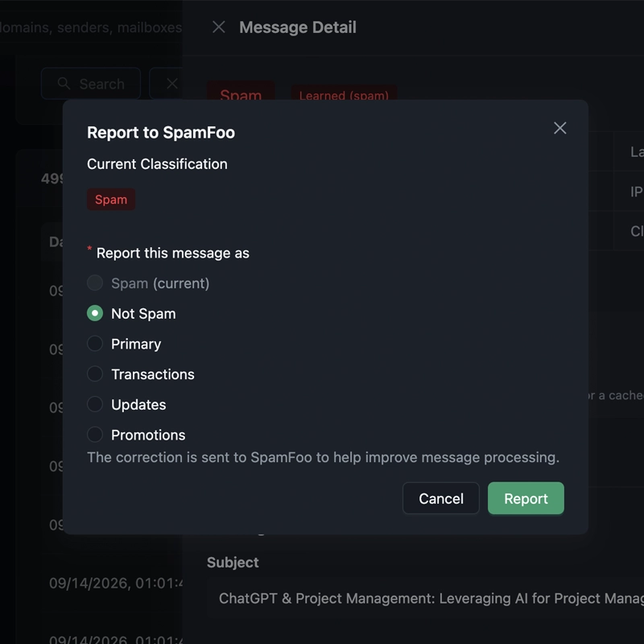Click the Message Detail title
Image resolution: width=644 pixels, height=644 pixels.
[298, 27]
